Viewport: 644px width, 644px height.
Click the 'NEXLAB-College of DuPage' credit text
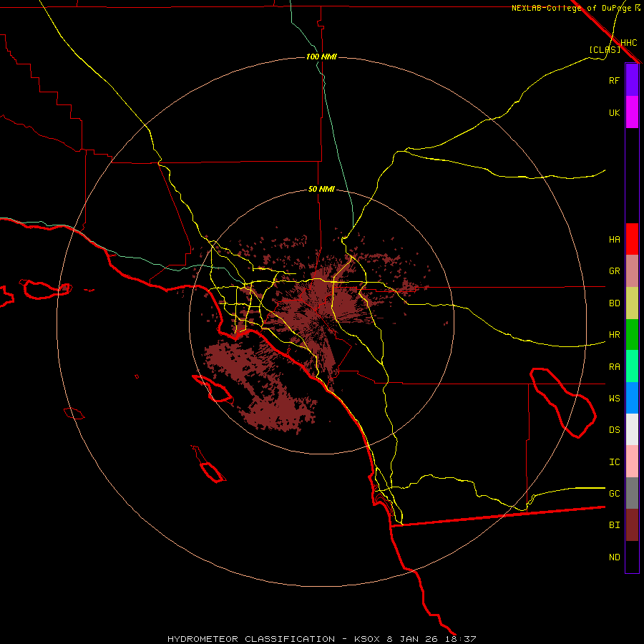(x=571, y=8)
